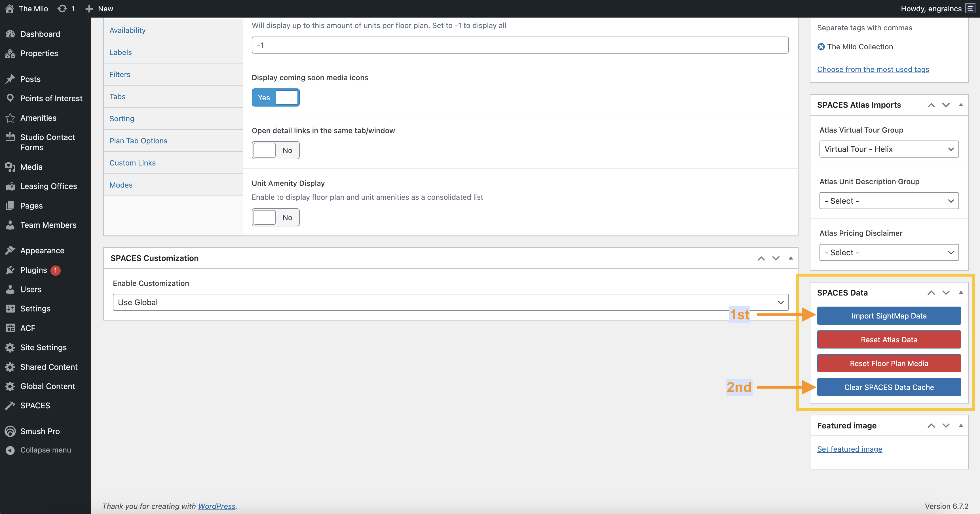Click the Points of Interest location icon
This screenshot has height=514, width=980.
click(x=10, y=98)
